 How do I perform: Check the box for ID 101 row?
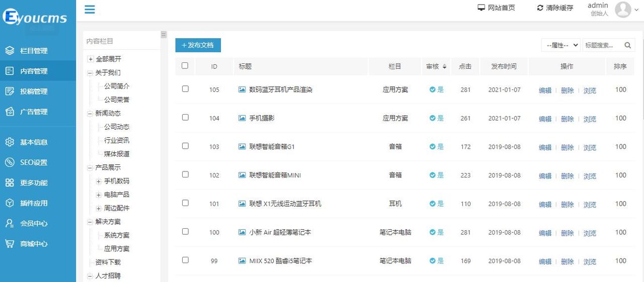(x=185, y=203)
